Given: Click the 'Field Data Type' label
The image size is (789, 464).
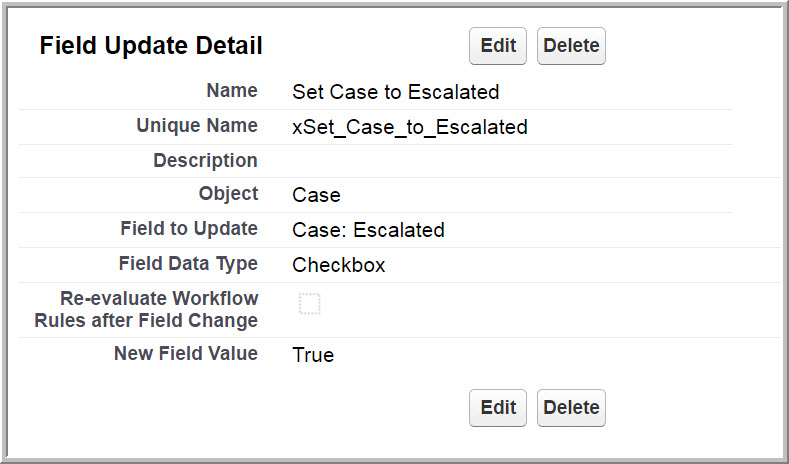Looking at the screenshot, I should coord(188,264).
